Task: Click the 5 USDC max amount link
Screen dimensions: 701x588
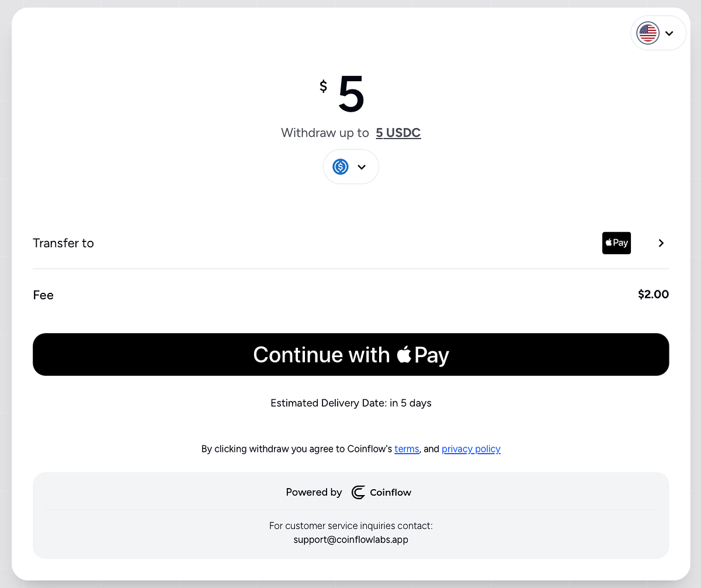Action: [398, 133]
